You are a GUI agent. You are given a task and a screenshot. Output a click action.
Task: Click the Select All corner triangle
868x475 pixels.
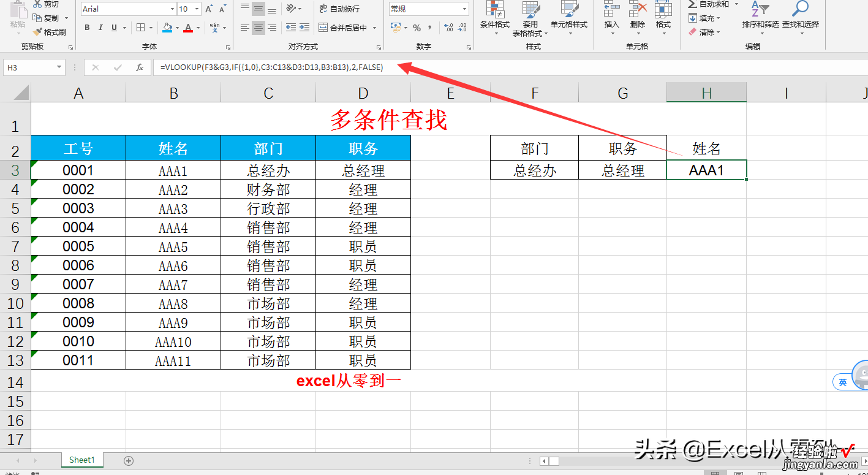[x=21, y=93]
